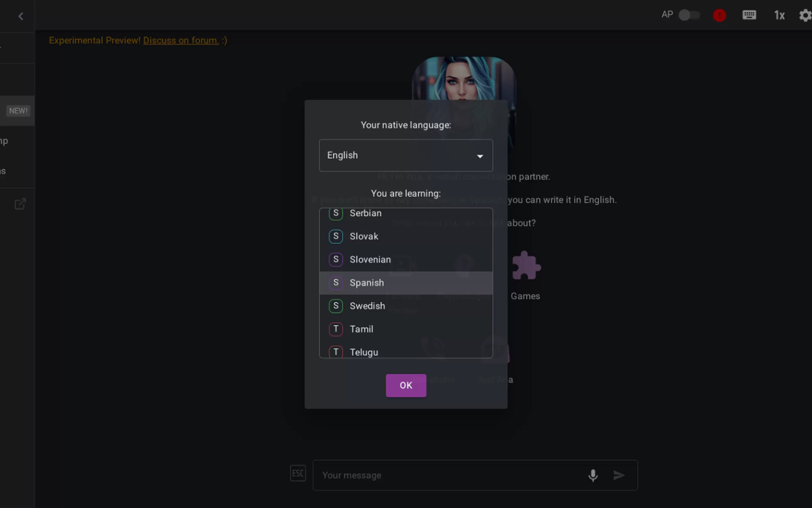Click the red alert icon
This screenshot has height=508, width=812.
tap(719, 15)
